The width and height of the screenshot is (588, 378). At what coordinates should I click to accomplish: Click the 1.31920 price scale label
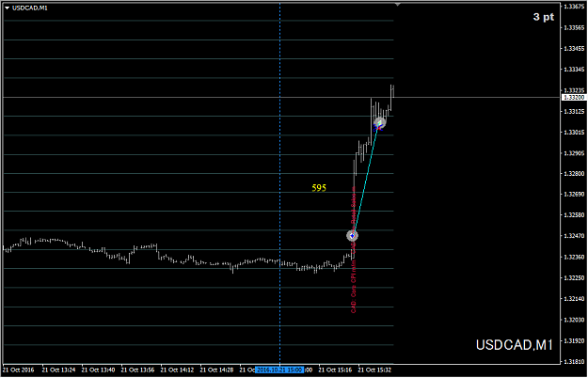(574, 341)
